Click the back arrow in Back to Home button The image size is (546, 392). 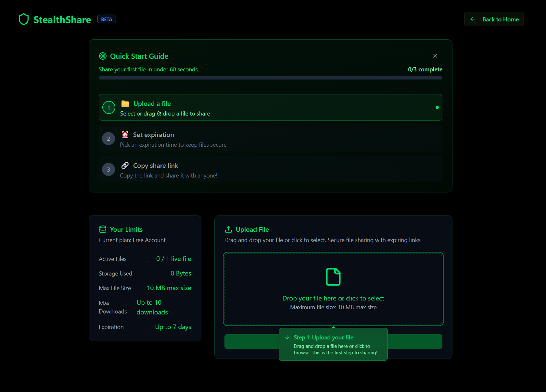pyautogui.click(x=473, y=19)
